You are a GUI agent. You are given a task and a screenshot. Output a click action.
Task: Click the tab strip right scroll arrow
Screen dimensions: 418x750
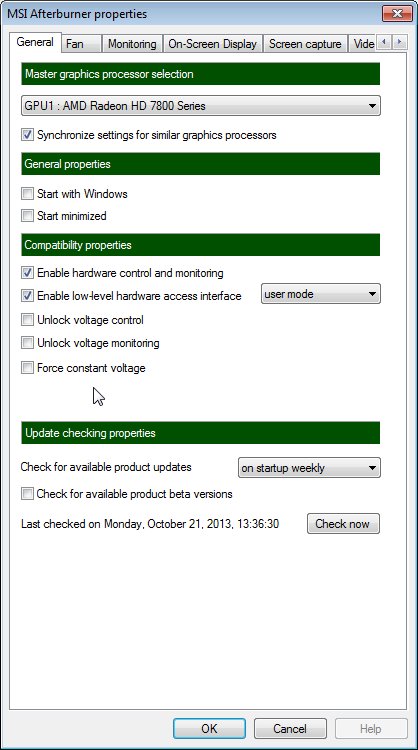[x=400, y=43]
